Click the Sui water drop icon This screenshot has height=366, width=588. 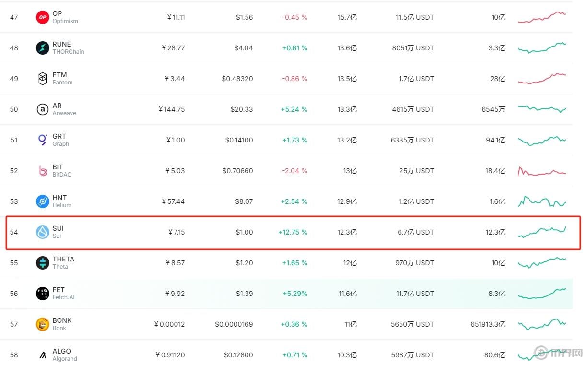[43, 232]
